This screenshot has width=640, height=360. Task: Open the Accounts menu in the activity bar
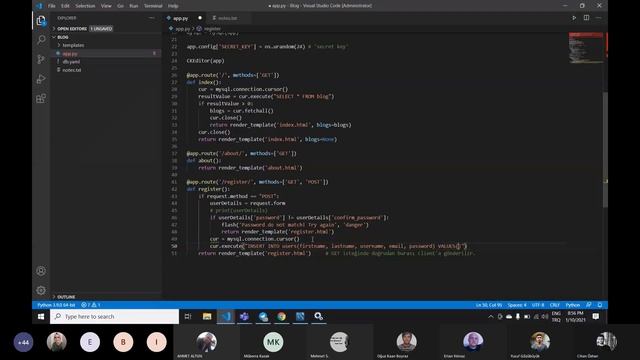tap(41, 271)
